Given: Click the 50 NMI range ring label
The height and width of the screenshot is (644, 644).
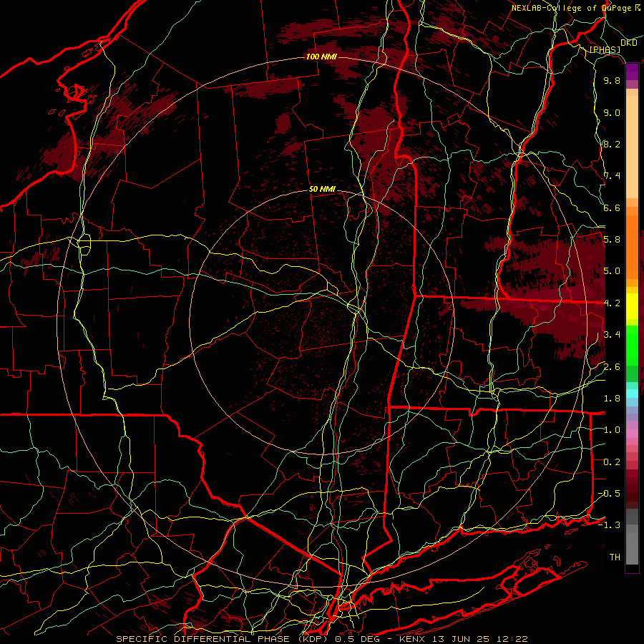Looking at the screenshot, I should (x=322, y=190).
